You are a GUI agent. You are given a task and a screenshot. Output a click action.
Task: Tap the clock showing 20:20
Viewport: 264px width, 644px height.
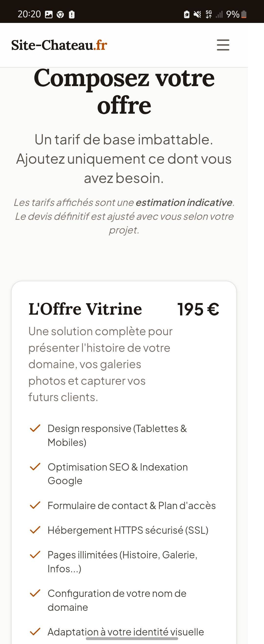pyautogui.click(x=29, y=14)
